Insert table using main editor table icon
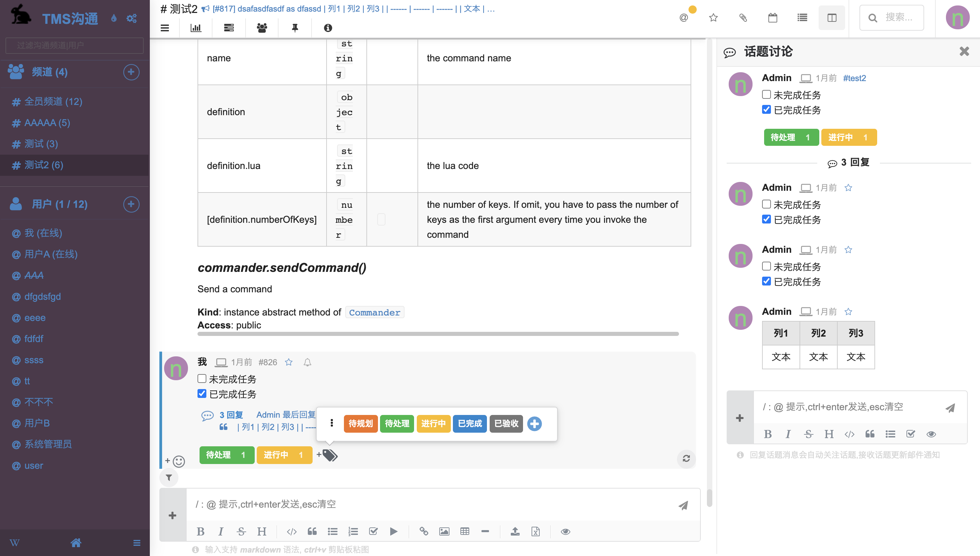 [x=464, y=531]
